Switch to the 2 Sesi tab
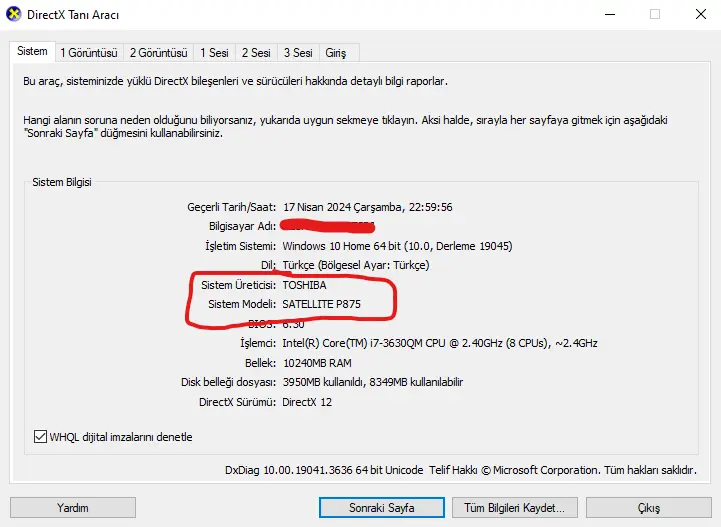This screenshot has width=721, height=527. 256,53
